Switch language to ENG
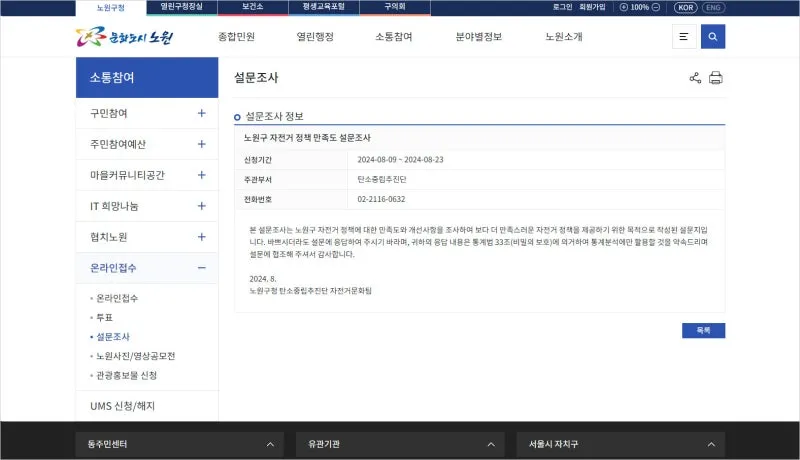The width and height of the screenshot is (800, 460). pyautogui.click(x=713, y=7)
